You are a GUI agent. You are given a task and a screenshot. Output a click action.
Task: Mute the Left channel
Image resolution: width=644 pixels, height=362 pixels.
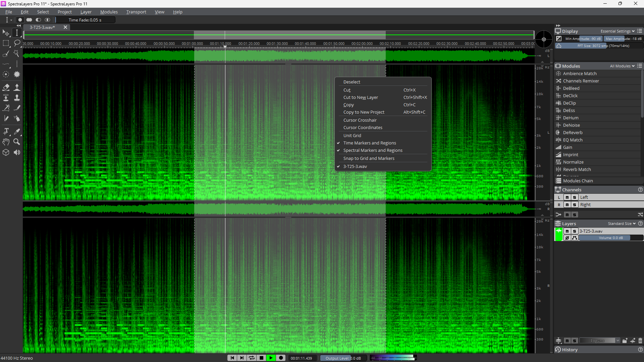(x=567, y=197)
